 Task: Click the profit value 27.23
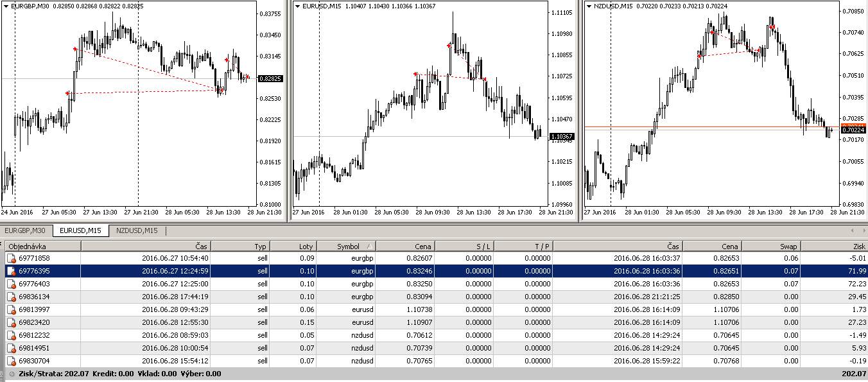tap(856, 322)
